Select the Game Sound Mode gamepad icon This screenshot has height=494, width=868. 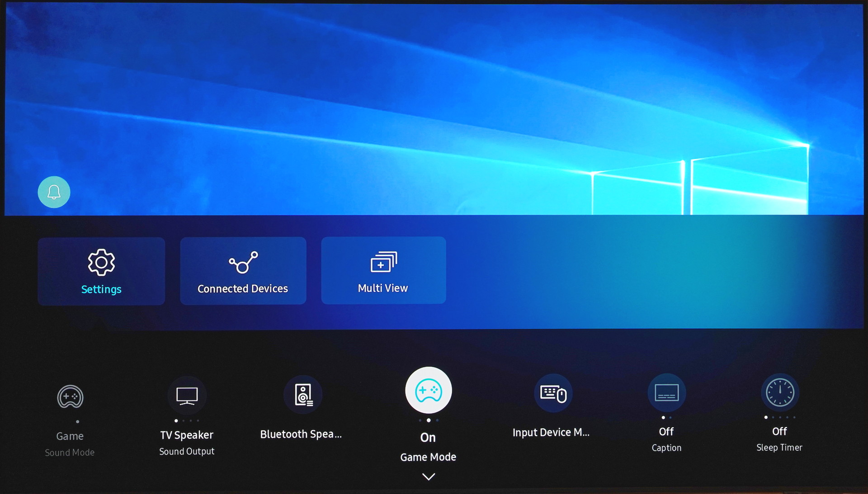70,397
